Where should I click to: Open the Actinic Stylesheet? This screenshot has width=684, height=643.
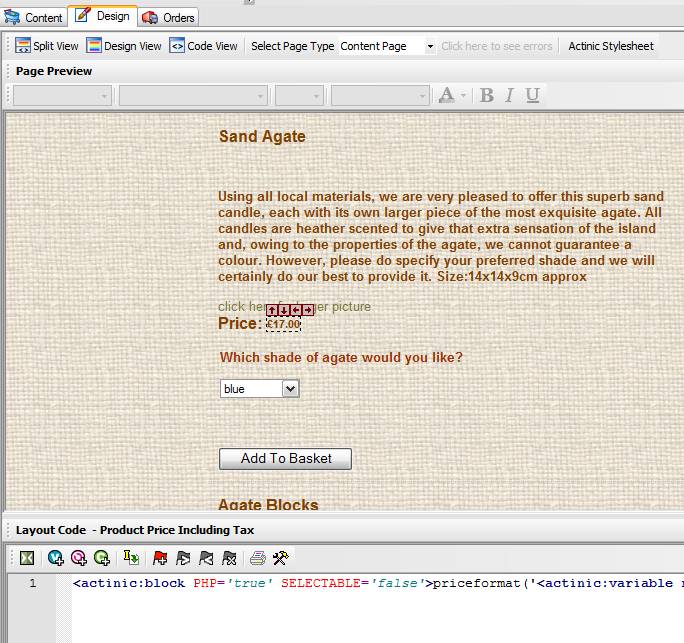coord(610,46)
